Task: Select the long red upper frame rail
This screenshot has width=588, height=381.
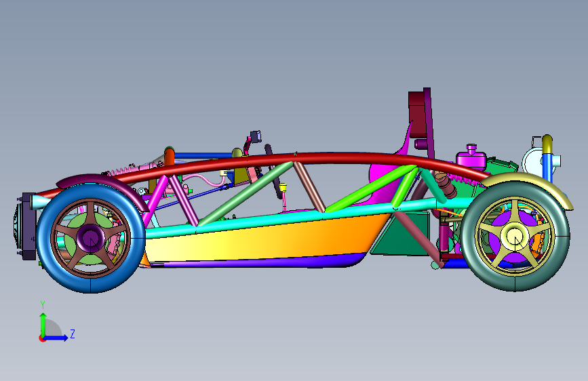Action: (300, 158)
